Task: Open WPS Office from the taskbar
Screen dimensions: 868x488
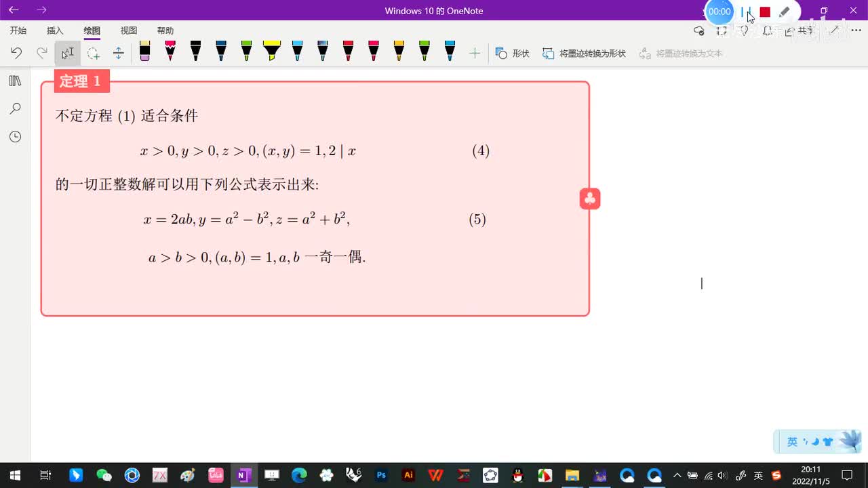Action: coord(435,475)
